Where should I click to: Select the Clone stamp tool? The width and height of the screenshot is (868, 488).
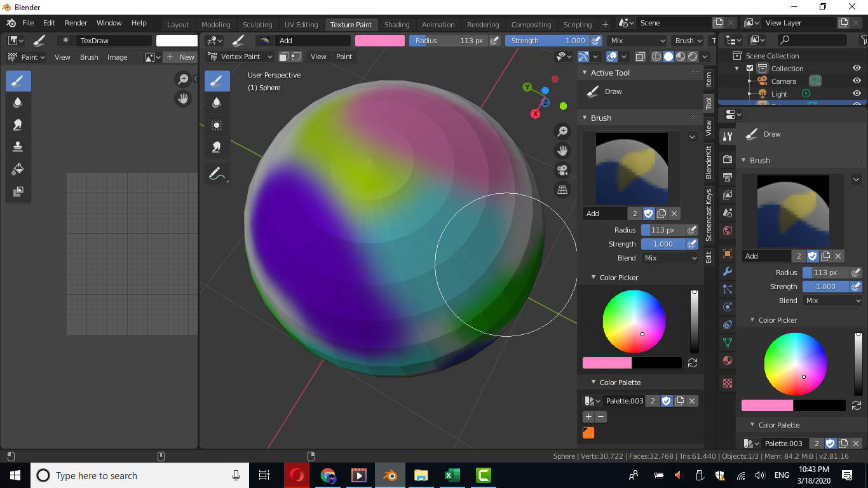[x=18, y=147]
